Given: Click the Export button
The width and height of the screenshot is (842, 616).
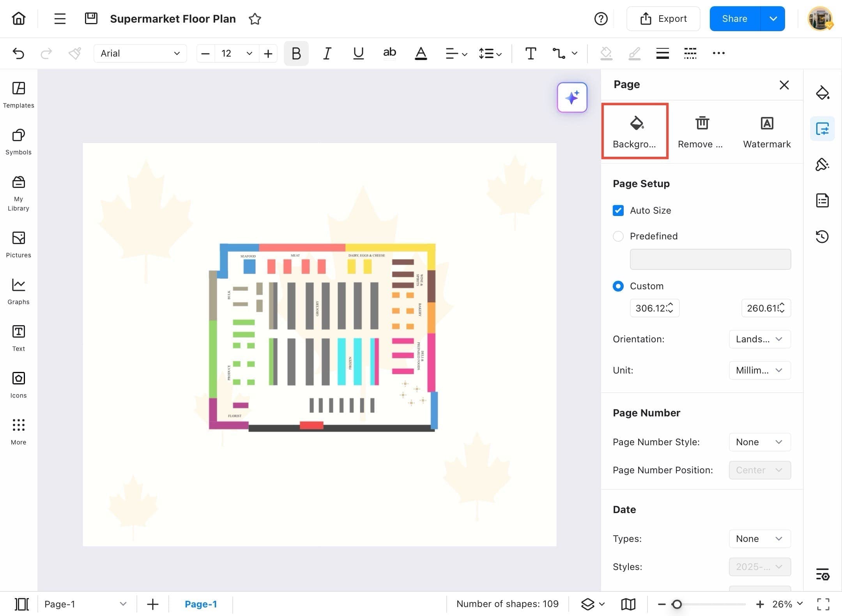Looking at the screenshot, I should 663,19.
